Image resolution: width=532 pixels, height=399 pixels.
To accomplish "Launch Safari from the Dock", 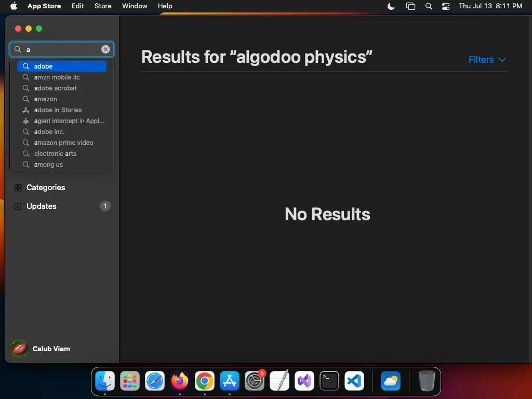I will tap(155, 381).
